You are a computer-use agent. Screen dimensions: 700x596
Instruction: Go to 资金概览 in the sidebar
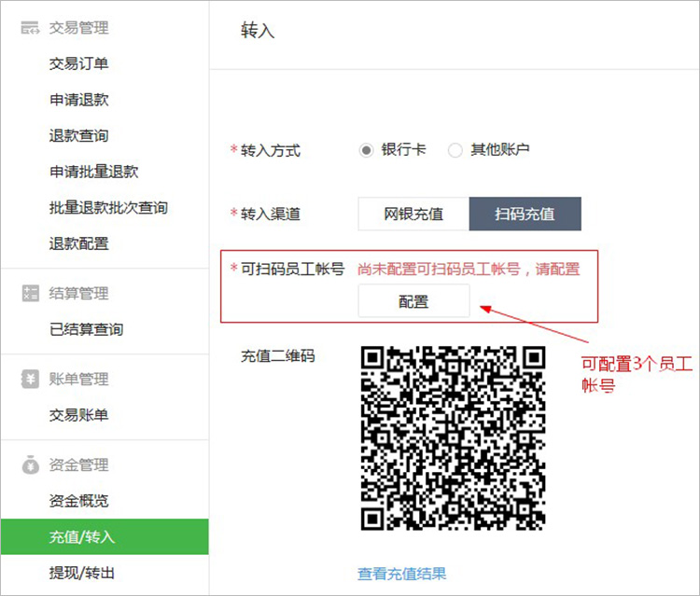79,501
